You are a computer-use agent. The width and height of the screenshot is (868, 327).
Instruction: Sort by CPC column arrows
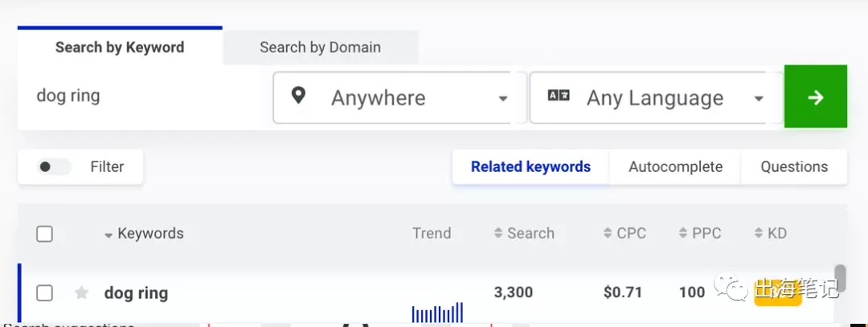[608, 234]
